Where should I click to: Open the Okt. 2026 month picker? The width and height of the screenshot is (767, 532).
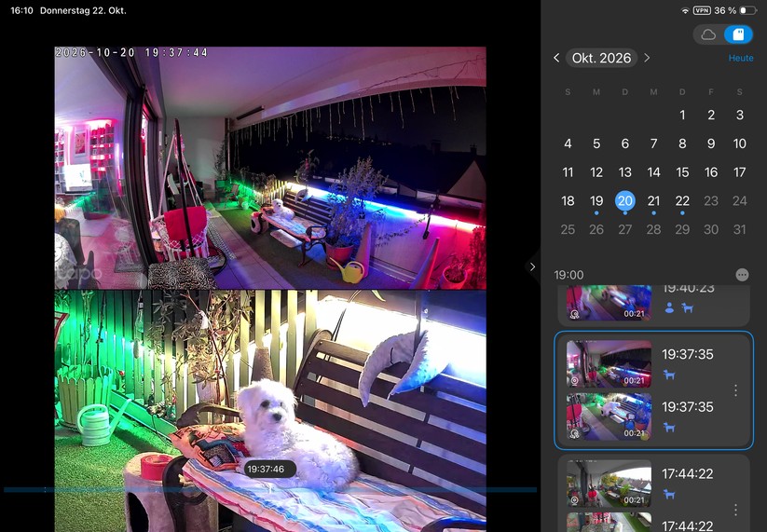(x=601, y=58)
